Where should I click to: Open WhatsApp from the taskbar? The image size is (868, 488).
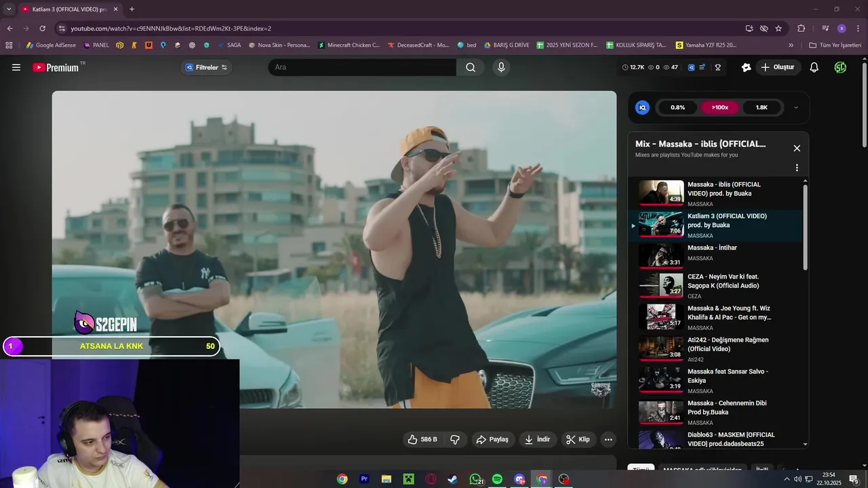(475, 479)
